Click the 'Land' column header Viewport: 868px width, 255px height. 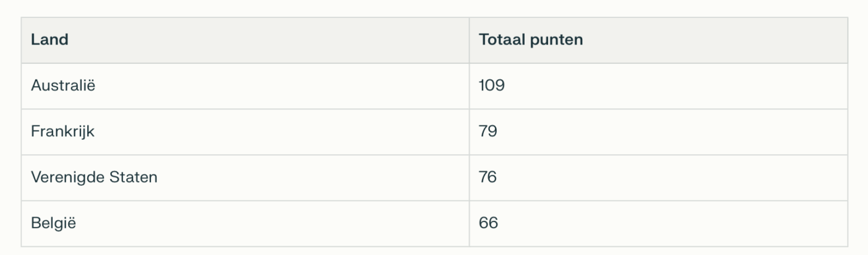49,40
